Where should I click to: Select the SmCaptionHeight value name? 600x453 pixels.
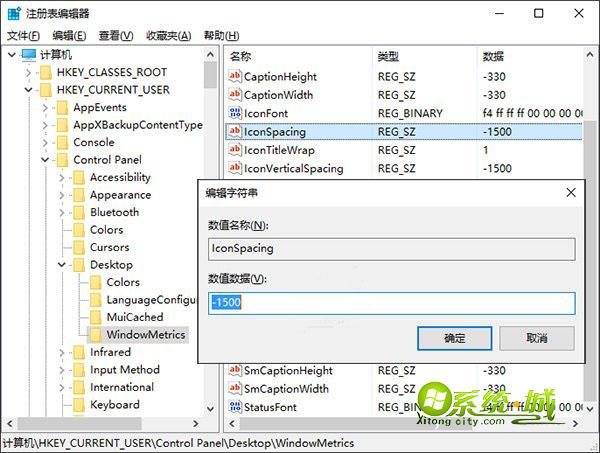click(x=288, y=370)
